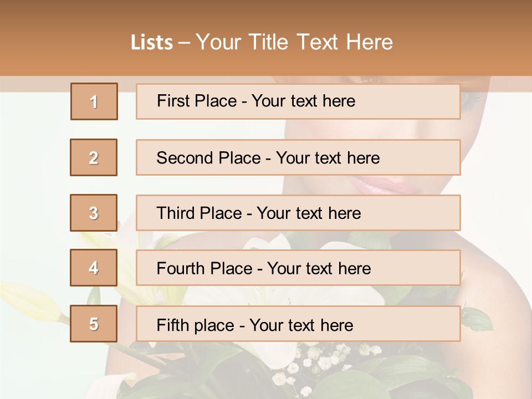Click the number 1 box
This screenshot has height=399, width=532.
click(x=94, y=101)
